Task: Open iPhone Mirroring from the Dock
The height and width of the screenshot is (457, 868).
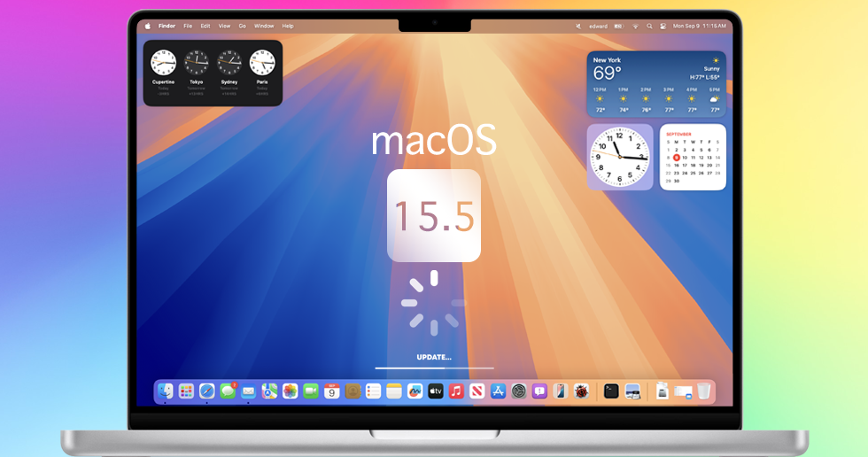Action: [x=560, y=391]
